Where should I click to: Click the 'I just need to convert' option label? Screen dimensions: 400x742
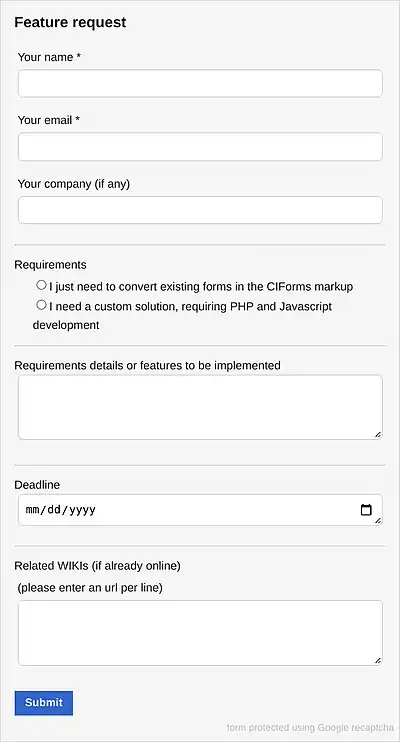point(201,287)
